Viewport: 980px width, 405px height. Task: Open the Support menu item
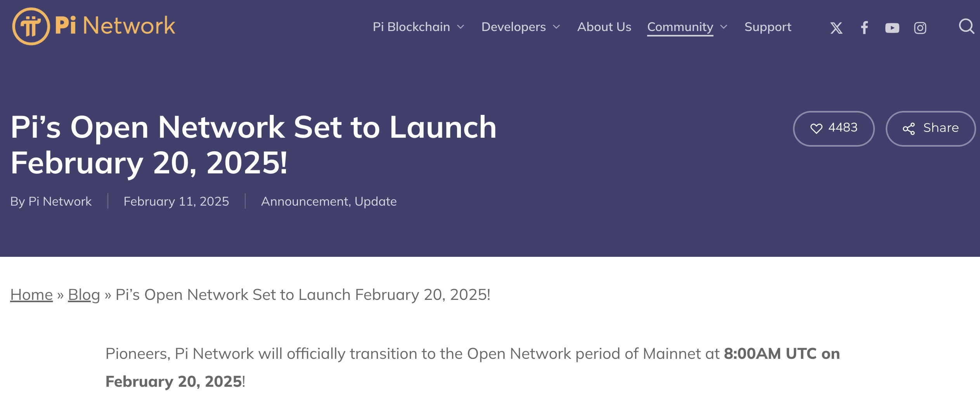point(768,27)
